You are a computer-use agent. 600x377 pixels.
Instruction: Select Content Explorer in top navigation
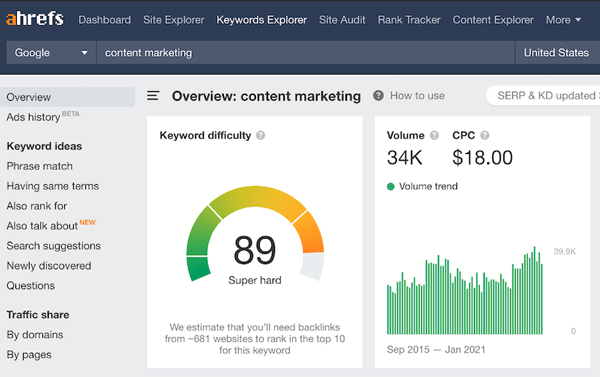pos(493,20)
